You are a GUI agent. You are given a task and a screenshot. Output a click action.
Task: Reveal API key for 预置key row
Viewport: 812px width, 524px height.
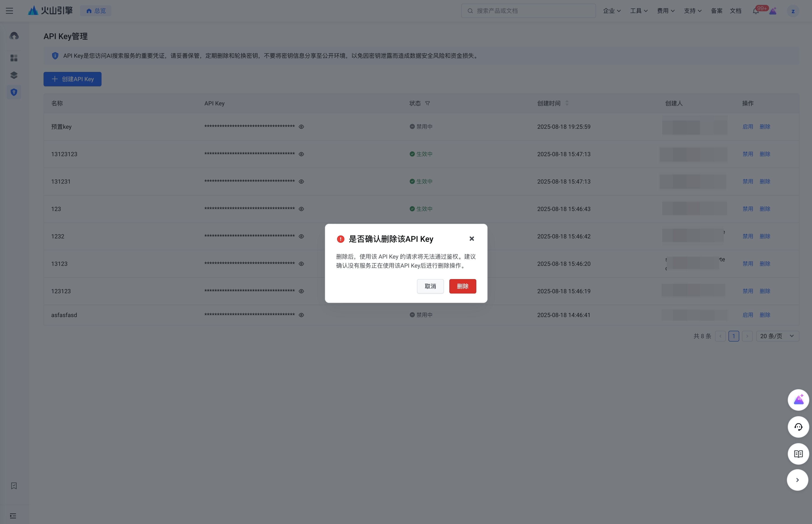click(x=301, y=127)
